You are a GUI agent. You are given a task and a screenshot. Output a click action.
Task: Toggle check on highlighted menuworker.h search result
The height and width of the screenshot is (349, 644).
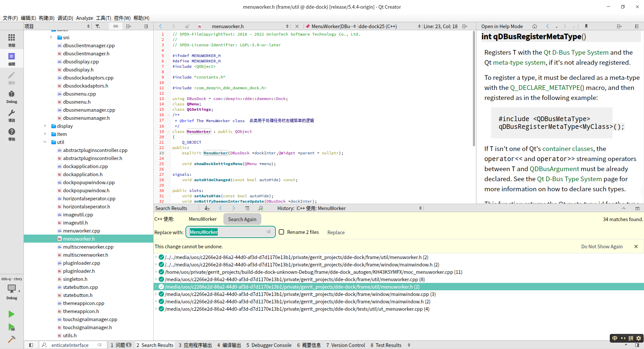point(161,287)
